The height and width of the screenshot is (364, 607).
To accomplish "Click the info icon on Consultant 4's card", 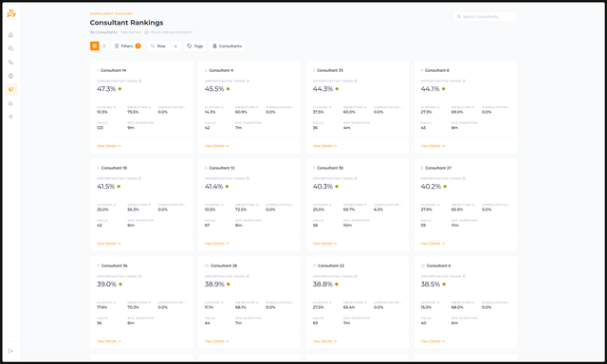I will click(x=248, y=81).
